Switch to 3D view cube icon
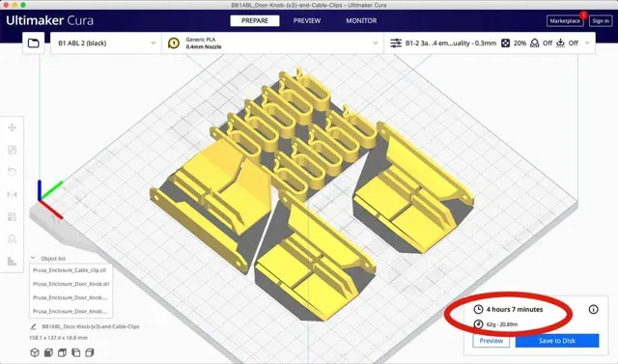 [35, 352]
